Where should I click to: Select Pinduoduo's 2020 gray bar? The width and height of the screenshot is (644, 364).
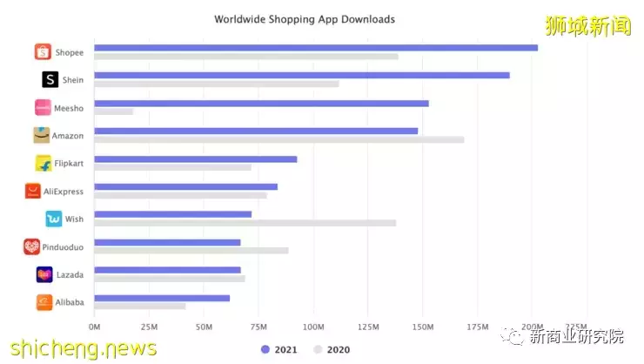tap(191, 251)
